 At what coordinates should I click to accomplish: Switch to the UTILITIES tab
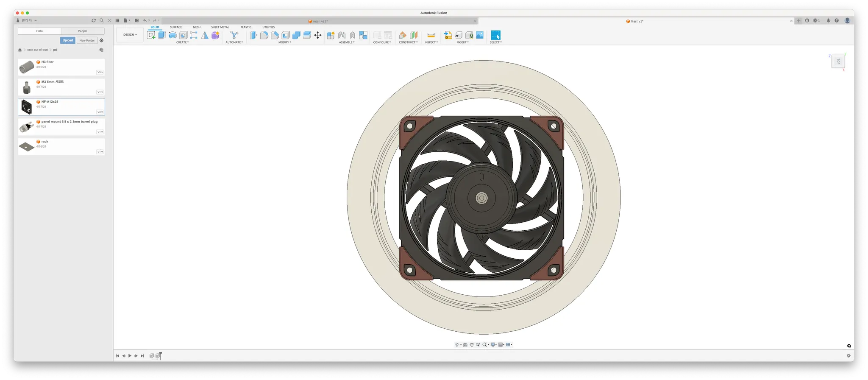[268, 27]
